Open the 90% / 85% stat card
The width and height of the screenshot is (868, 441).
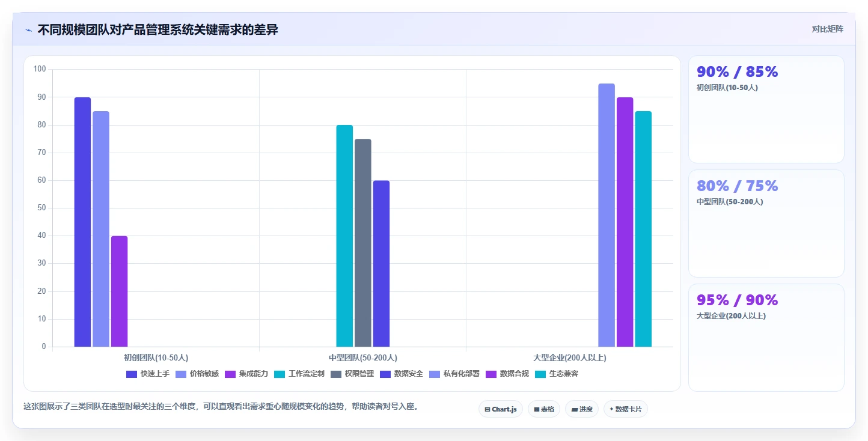(x=766, y=109)
